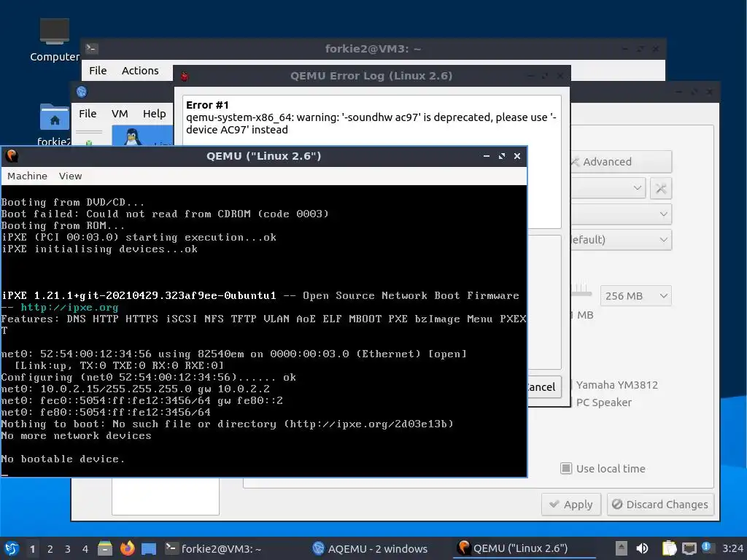The width and height of the screenshot is (747, 560).
Task: Maximize the QEMU Linux 2.6 window
Action: coord(502,156)
